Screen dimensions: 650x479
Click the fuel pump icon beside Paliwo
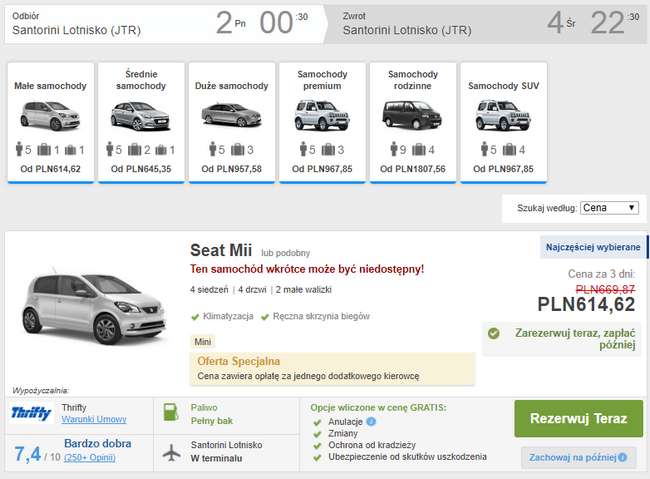click(x=170, y=412)
